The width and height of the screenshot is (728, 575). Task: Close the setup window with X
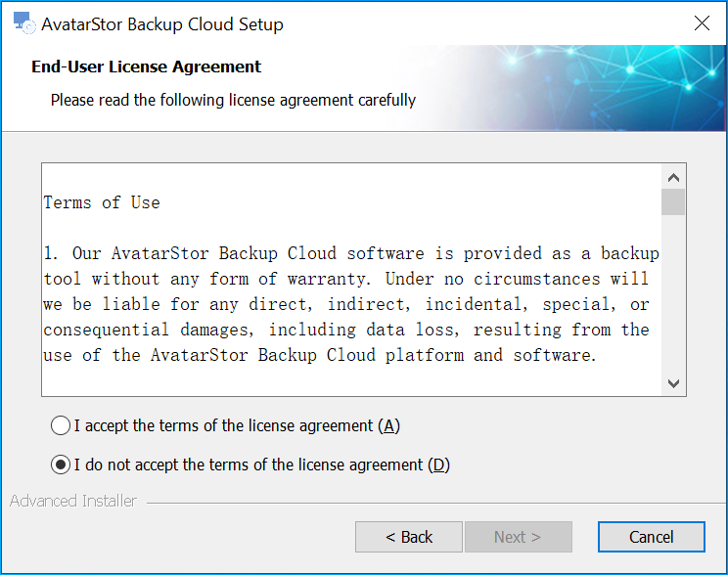click(702, 22)
